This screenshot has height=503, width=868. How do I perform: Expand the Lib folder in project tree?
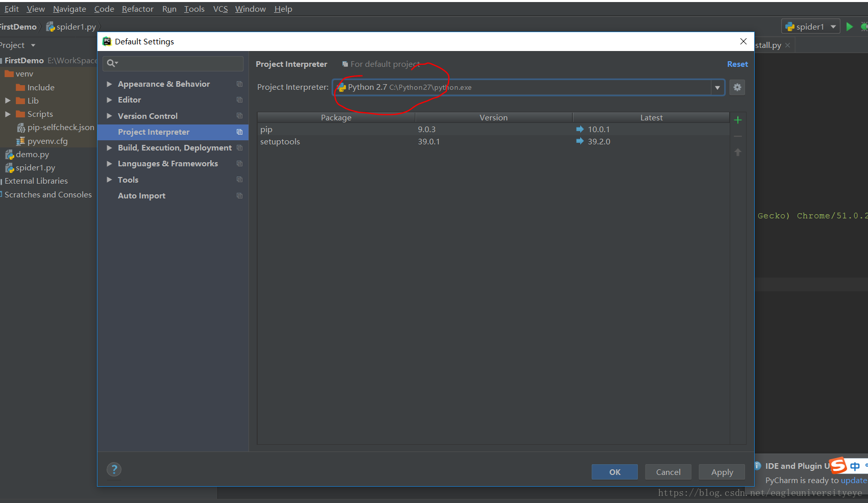pos(8,100)
